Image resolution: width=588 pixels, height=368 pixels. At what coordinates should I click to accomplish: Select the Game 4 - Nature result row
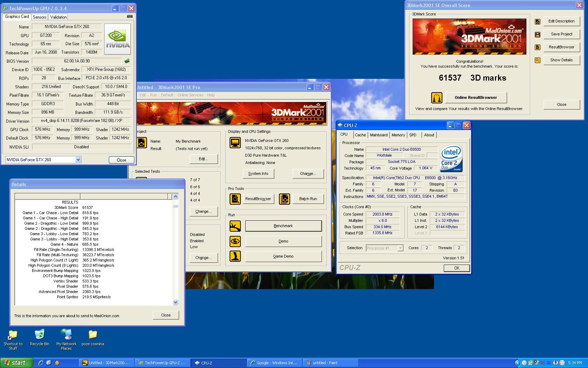[x=94, y=244]
